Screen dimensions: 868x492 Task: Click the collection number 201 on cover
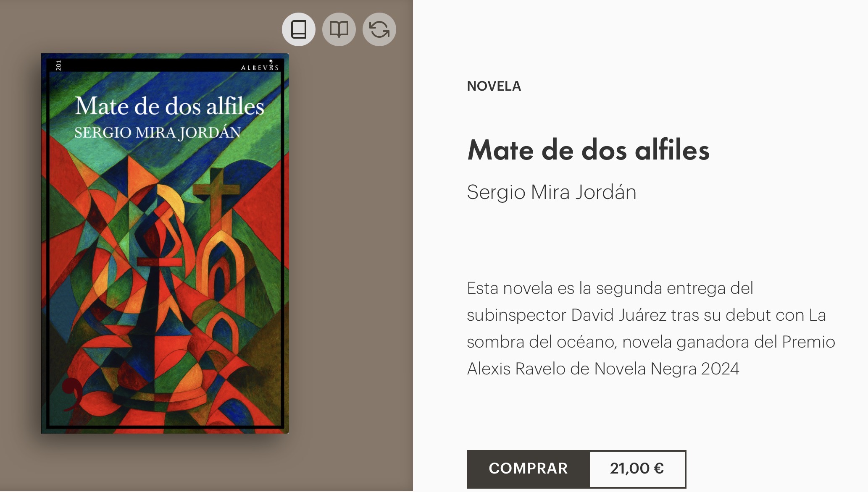pos(58,65)
